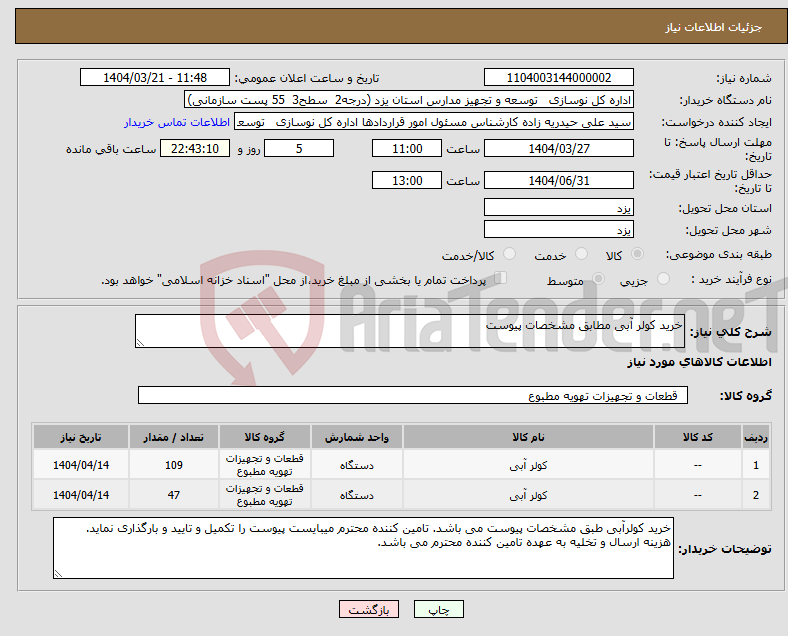Click the request creator name field
Viewport: 788px width, 636px height.
click(x=434, y=122)
